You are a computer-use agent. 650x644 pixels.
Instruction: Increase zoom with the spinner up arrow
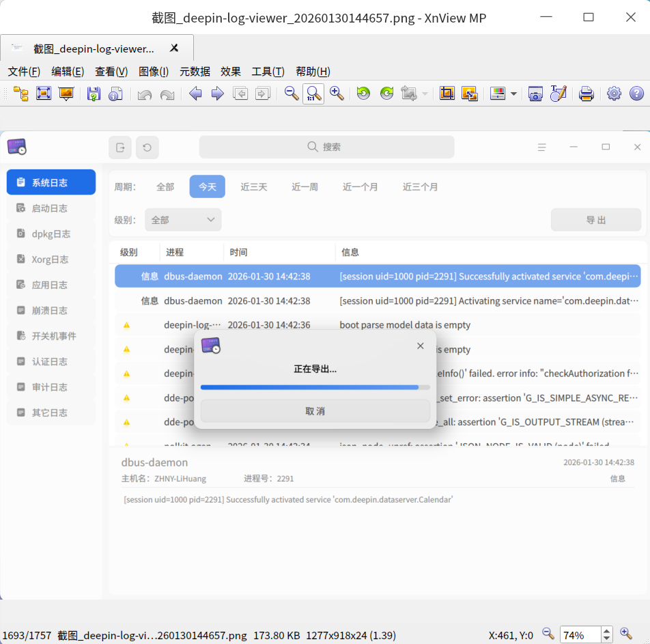[x=606, y=631]
